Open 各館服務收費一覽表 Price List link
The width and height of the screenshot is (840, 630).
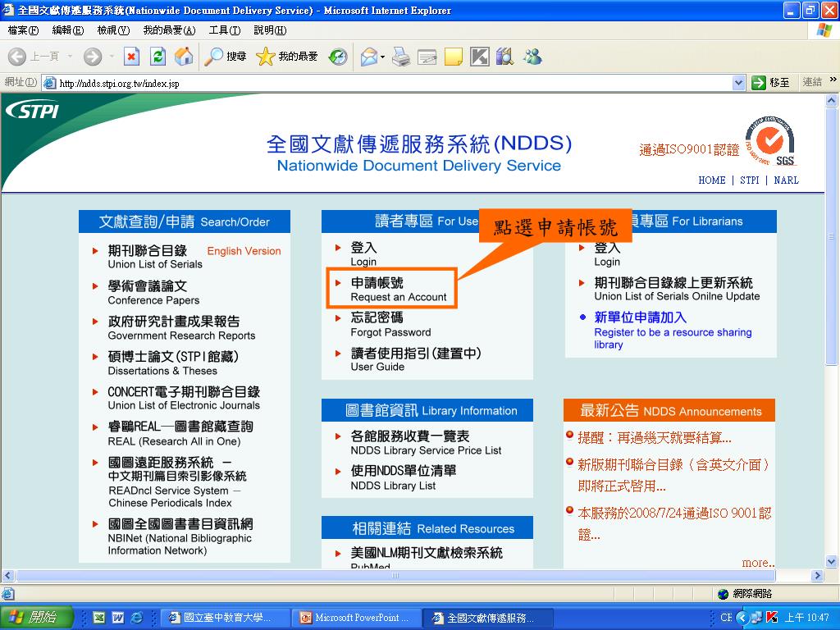tap(426, 442)
